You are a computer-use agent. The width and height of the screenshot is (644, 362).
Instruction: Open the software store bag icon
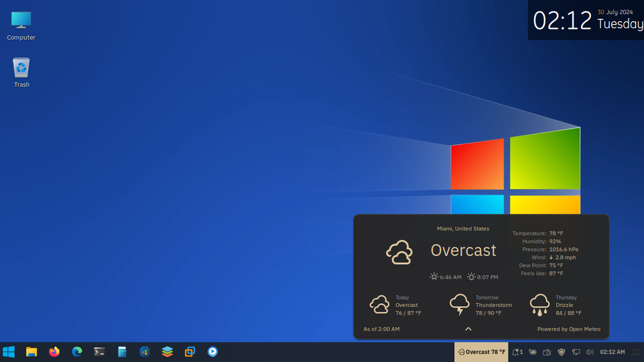144,351
